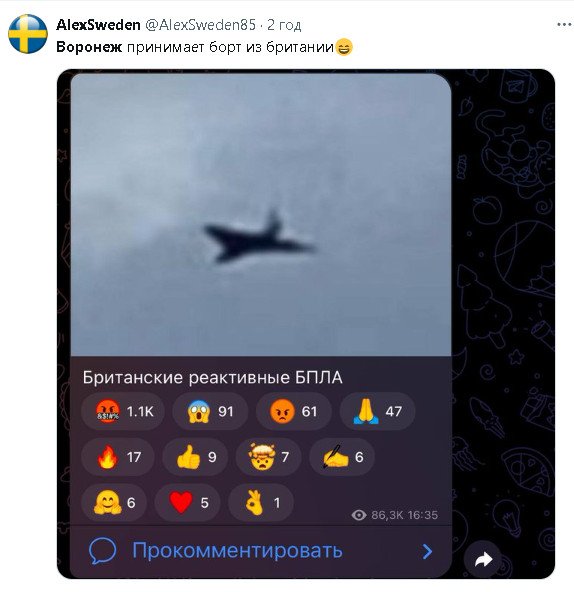Click the Swedish flag profile avatar

pos(28,34)
